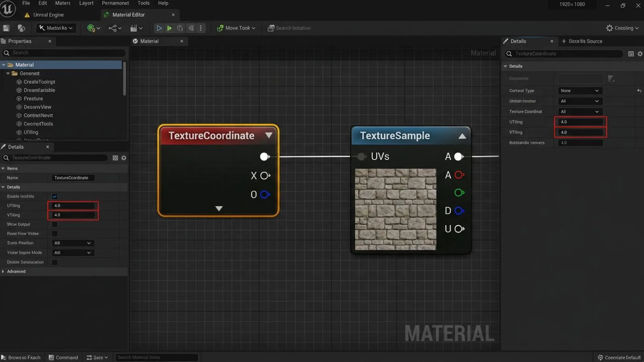This screenshot has width=644, height=362.
Task: Click the Properties panel search field
Action: [64, 53]
